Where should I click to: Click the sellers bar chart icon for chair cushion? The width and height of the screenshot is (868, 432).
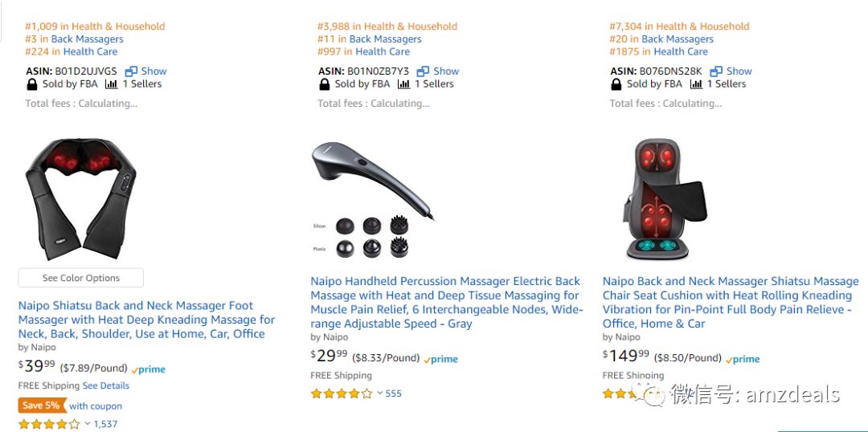point(696,84)
